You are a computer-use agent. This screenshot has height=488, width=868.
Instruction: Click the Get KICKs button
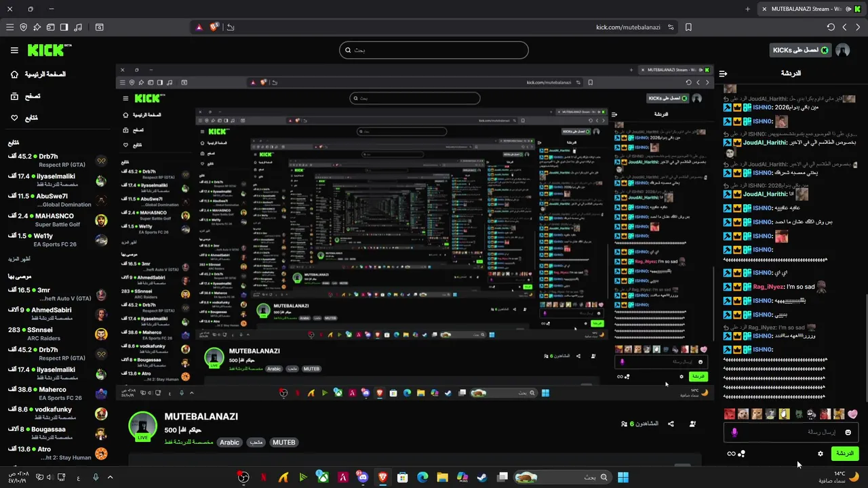(x=800, y=50)
